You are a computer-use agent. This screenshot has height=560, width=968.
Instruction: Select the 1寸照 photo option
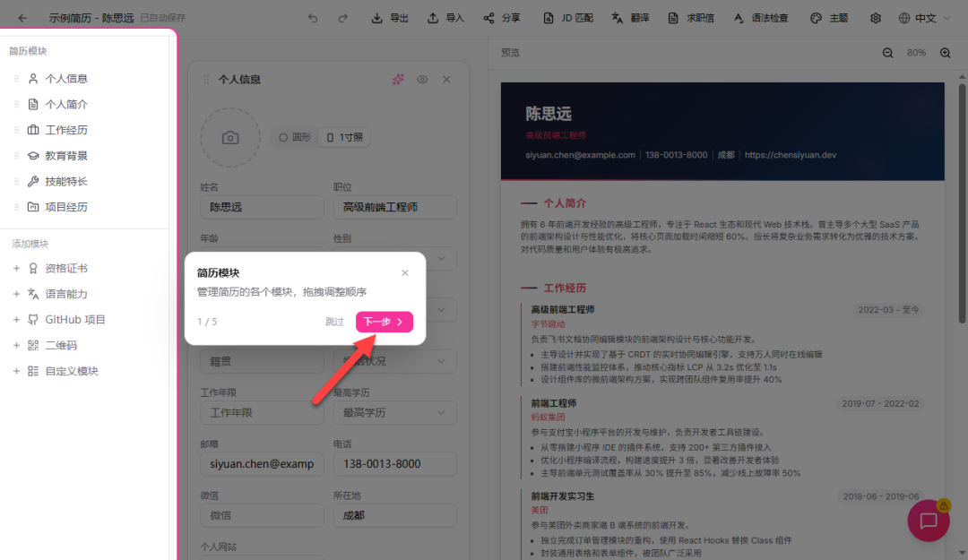point(345,138)
